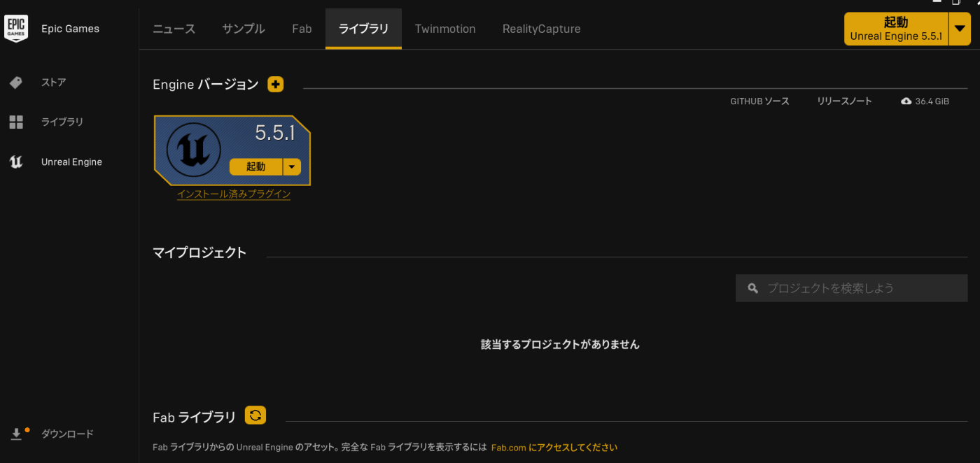This screenshot has width=980, height=463.
Task: Switch to the ニュース tab
Action: click(174, 29)
